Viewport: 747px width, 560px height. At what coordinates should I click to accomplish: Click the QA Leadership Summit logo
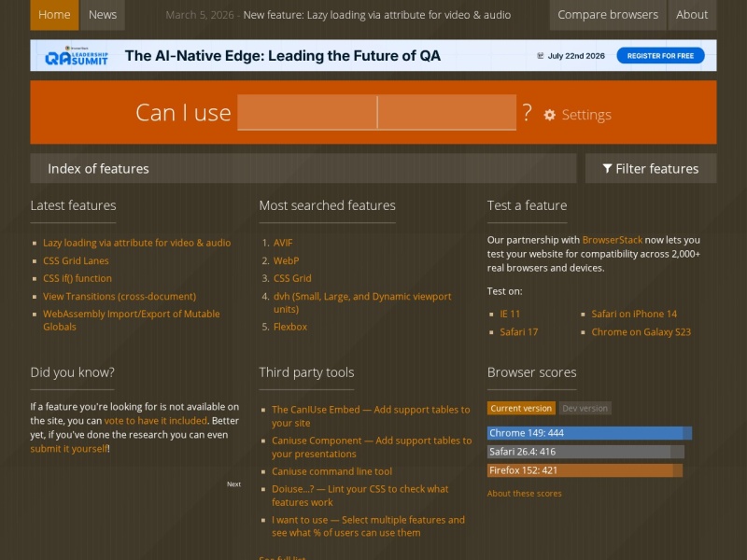(x=77, y=56)
